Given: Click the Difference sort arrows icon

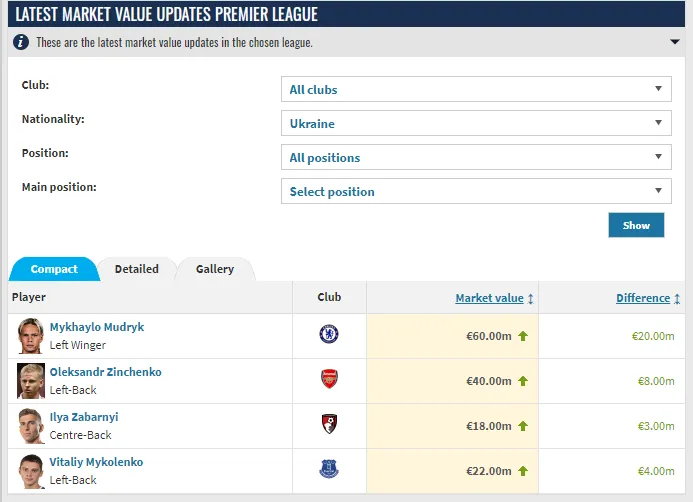Looking at the screenshot, I should [677, 299].
